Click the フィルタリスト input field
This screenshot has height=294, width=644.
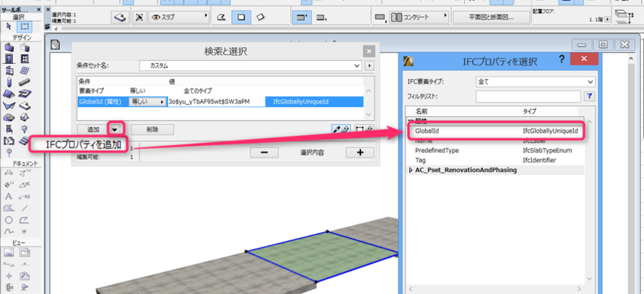pyautogui.click(x=528, y=97)
